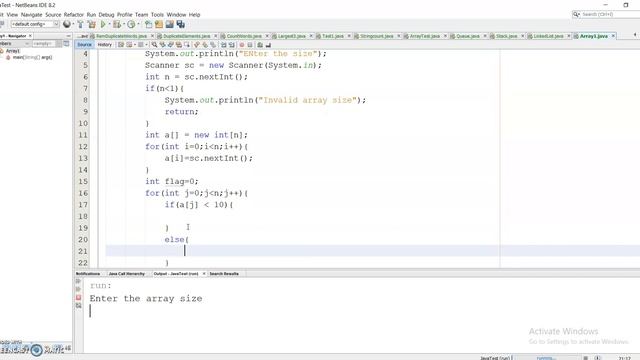Screen dimensions: 640x360
Task: Click the Debug Project icon
Action: tap(117, 24)
